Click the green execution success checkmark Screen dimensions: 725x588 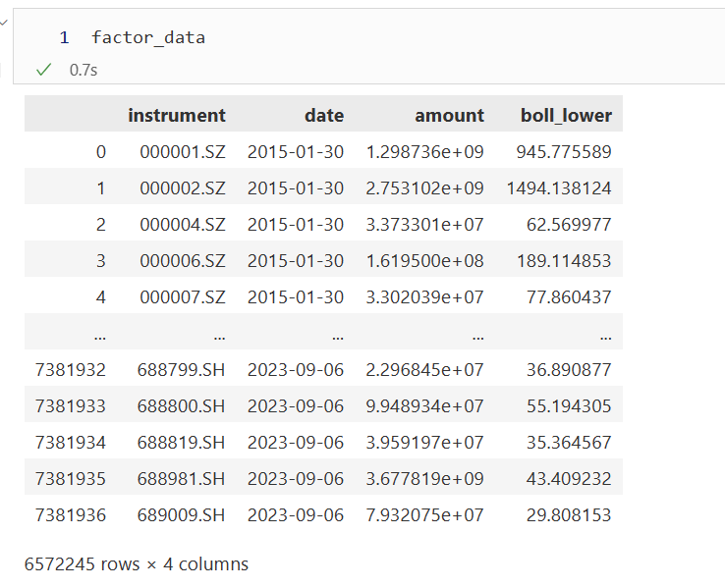tap(43, 70)
